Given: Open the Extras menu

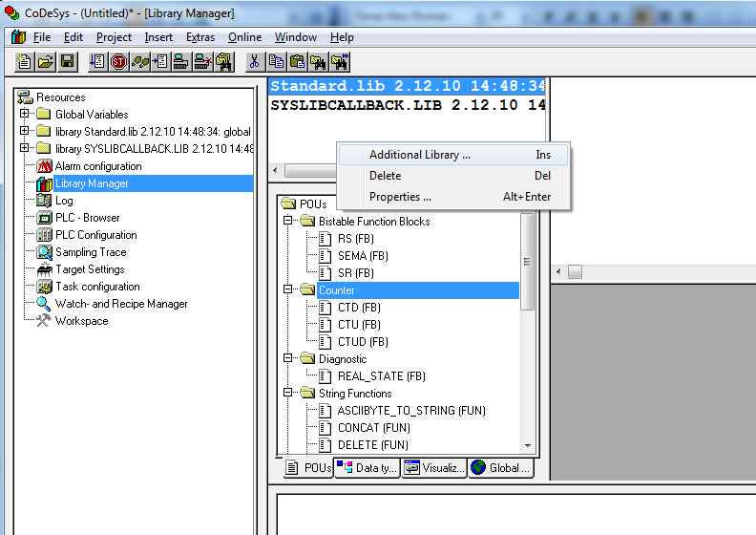Looking at the screenshot, I should pyautogui.click(x=200, y=37).
